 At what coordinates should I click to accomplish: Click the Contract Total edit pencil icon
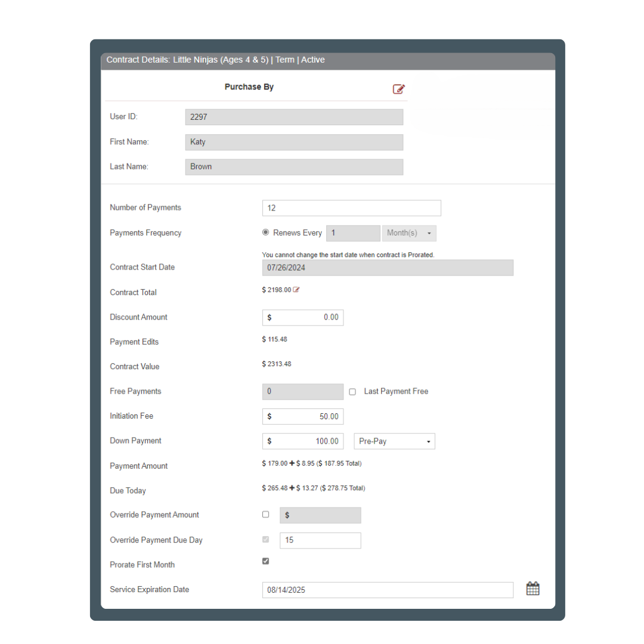(296, 290)
